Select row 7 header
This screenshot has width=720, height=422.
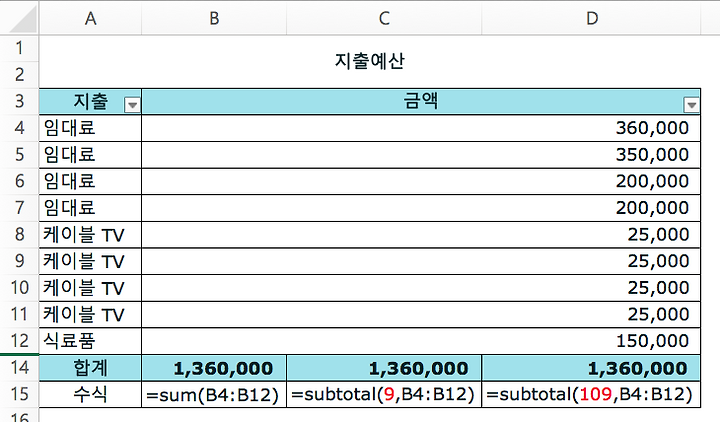click(x=19, y=208)
